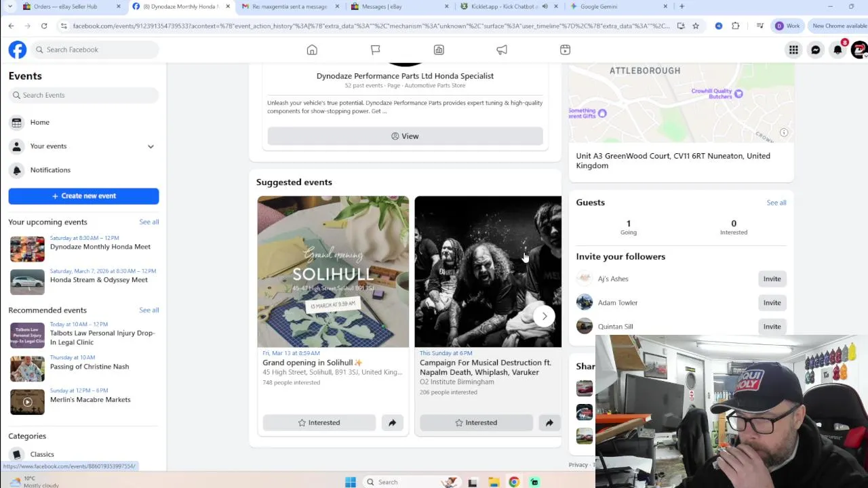This screenshot has height=488, width=868.
Task: Open the Ad Center megaphone icon
Action: [x=502, y=49]
